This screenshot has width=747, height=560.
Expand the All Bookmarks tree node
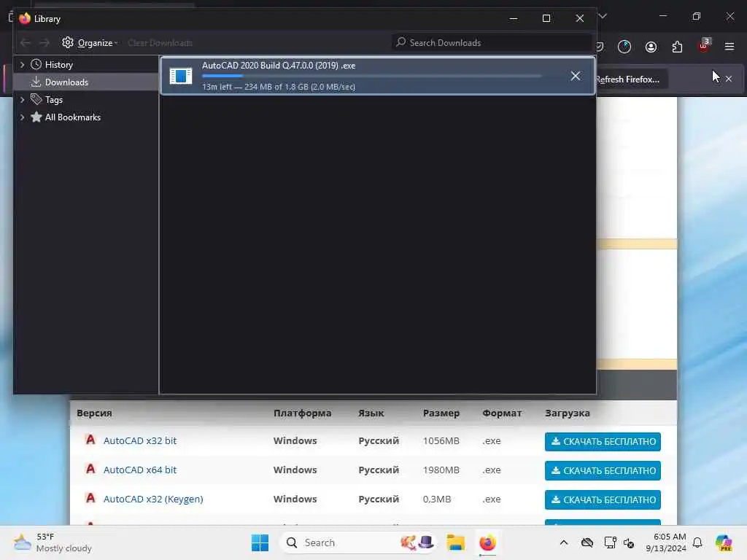(22, 117)
